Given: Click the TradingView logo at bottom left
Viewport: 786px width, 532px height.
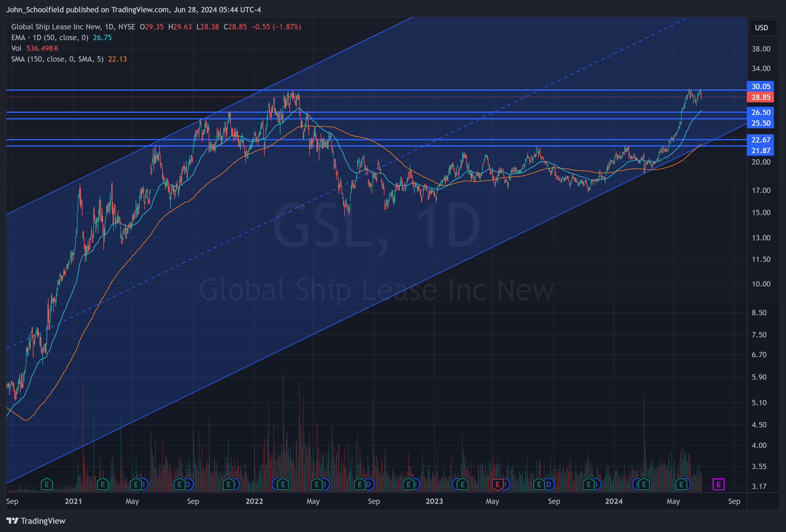Looking at the screenshot, I should [36, 521].
